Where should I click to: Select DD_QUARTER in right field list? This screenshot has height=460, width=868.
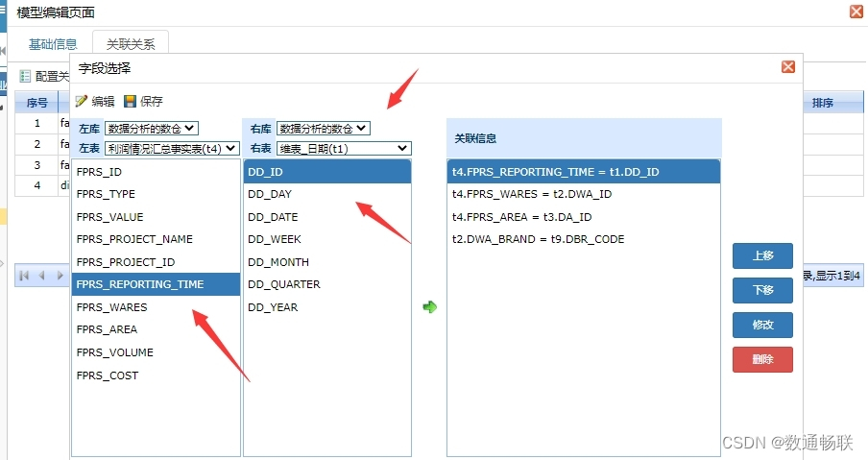pyautogui.click(x=327, y=284)
